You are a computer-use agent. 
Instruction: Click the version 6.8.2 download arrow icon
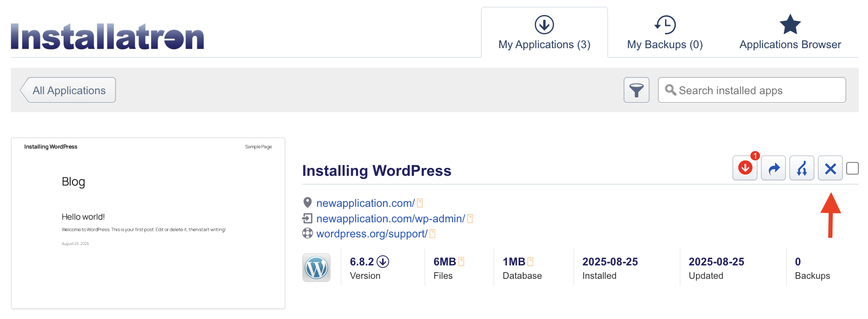tap(383, 262)
